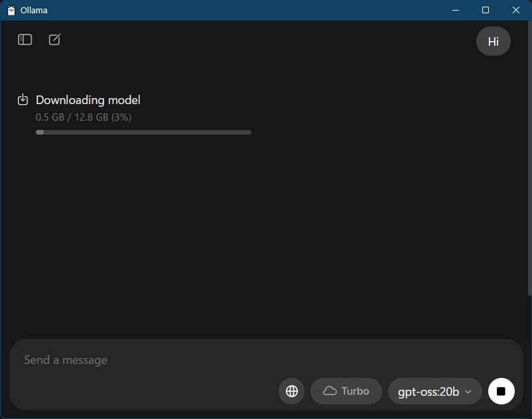Click the download icon beside Downloading model
This screenshot has height=419, width=532.
23,99
